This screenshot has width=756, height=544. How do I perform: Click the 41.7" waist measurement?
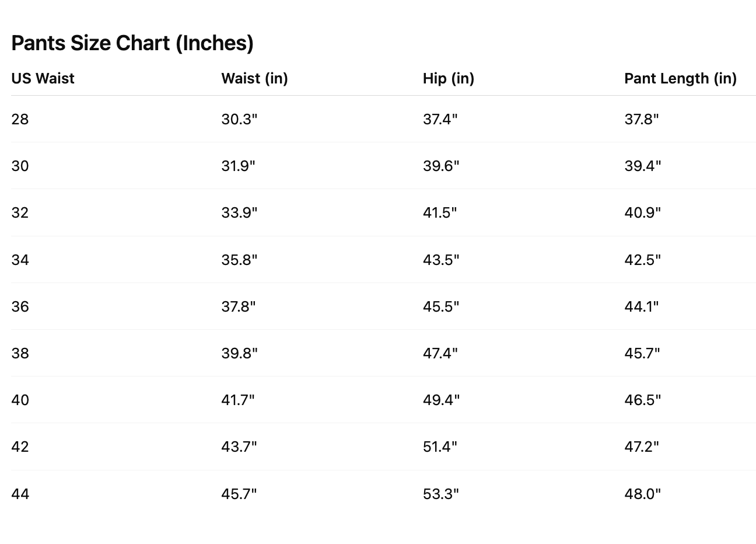[238, 400]
